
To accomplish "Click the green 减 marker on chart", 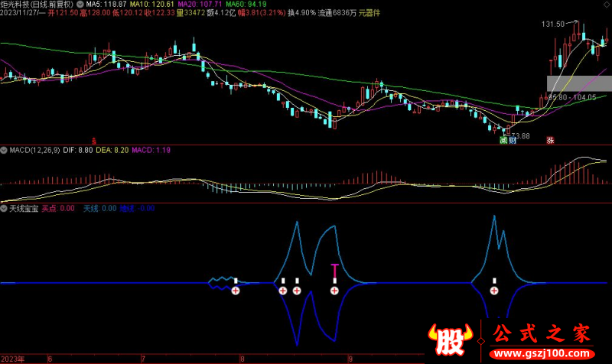I will (x=503, y=141).
